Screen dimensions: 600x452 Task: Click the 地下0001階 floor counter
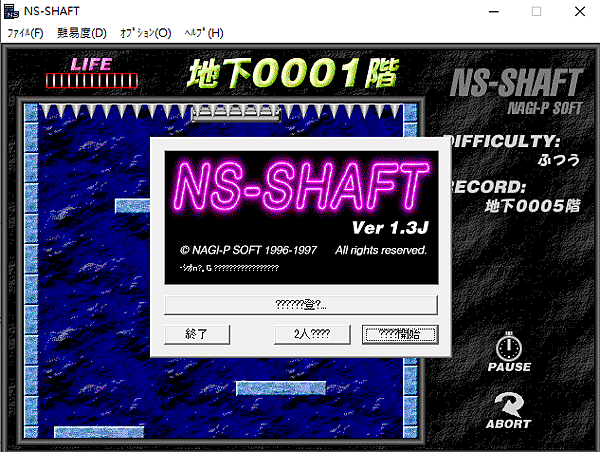tap(293, 73)
